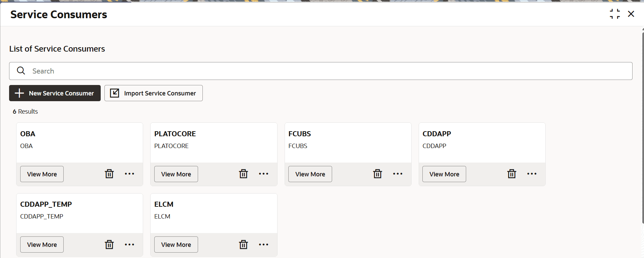
Task: Delete the OBA service consumer
Action: [109, 174]
